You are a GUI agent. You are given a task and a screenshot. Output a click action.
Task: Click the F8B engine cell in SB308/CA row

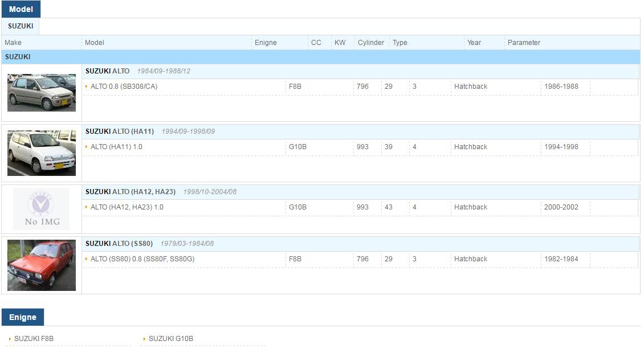click(295, 87)
